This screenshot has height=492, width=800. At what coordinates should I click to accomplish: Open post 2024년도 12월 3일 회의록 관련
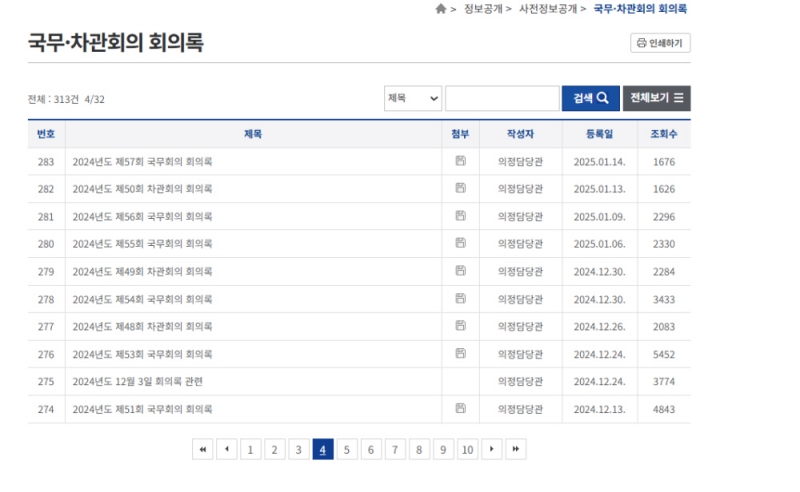click(x=138, y=381)
